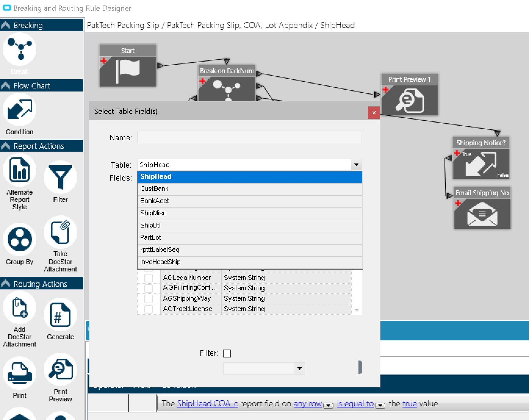The width and height of the screenshot is (529, 420).
Task: Click the "is equal to" operator link
Action: [x=355, y=404]
